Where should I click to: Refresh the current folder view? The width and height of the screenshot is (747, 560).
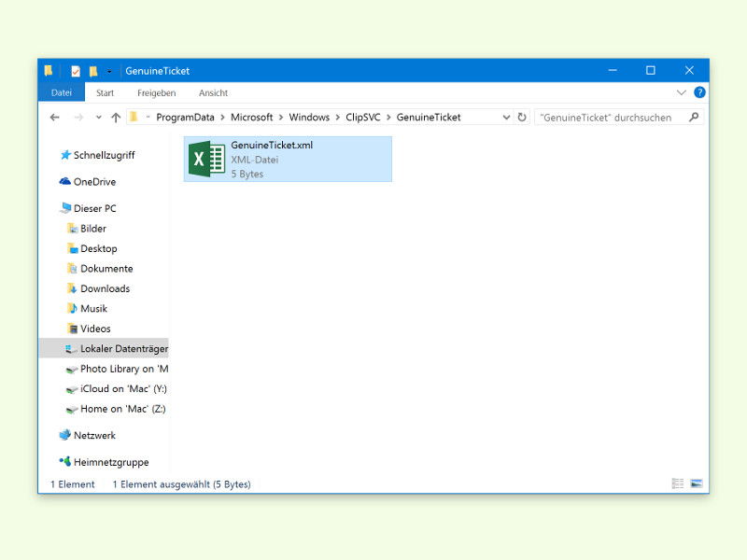pyautogui.click(x=522, y=118)
